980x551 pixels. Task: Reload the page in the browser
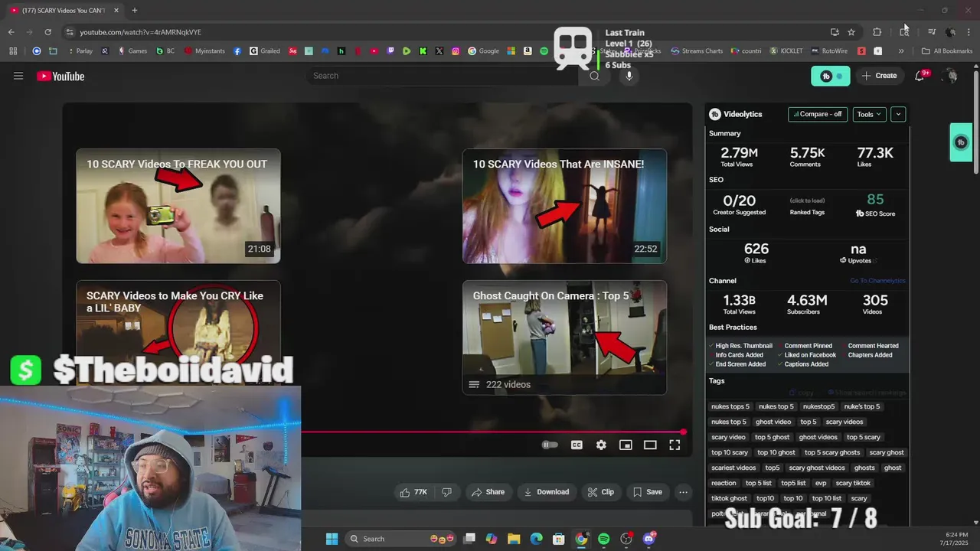point(47,32)
